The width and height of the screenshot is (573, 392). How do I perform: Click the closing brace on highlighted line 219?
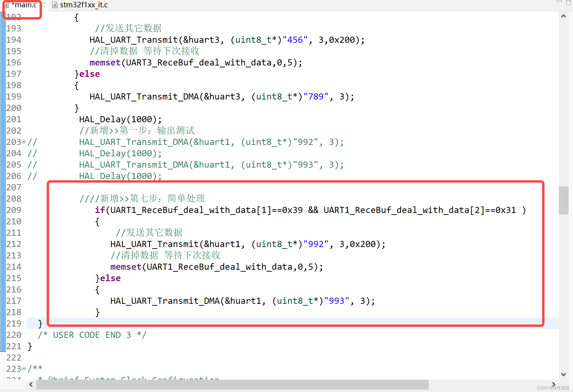[40, 323]
